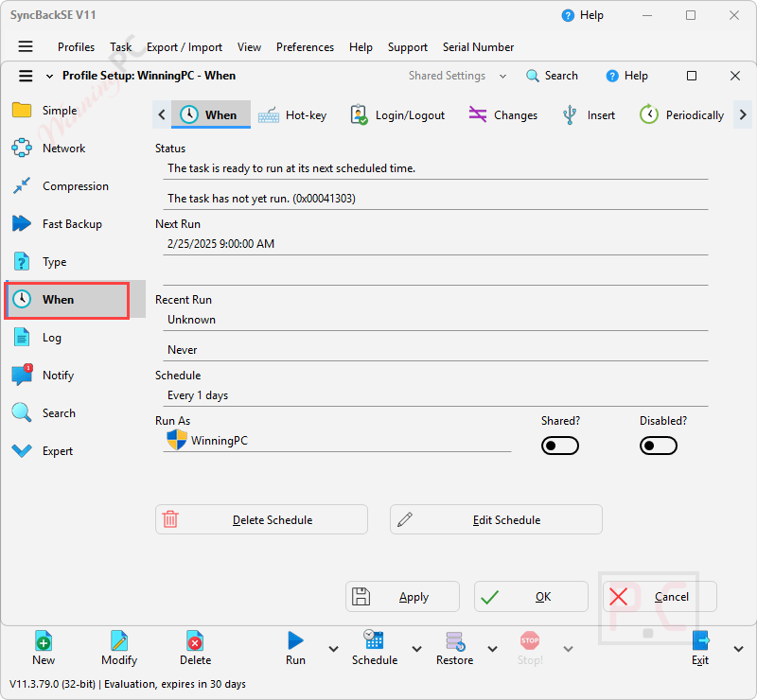Open the Help menu in menu bar
The height and width of the screenshot is (700, 757).
(361, 47)
